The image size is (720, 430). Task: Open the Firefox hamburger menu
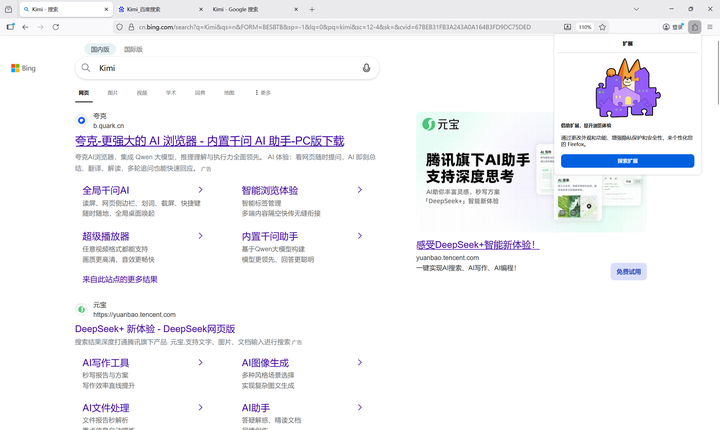[710, 27]
